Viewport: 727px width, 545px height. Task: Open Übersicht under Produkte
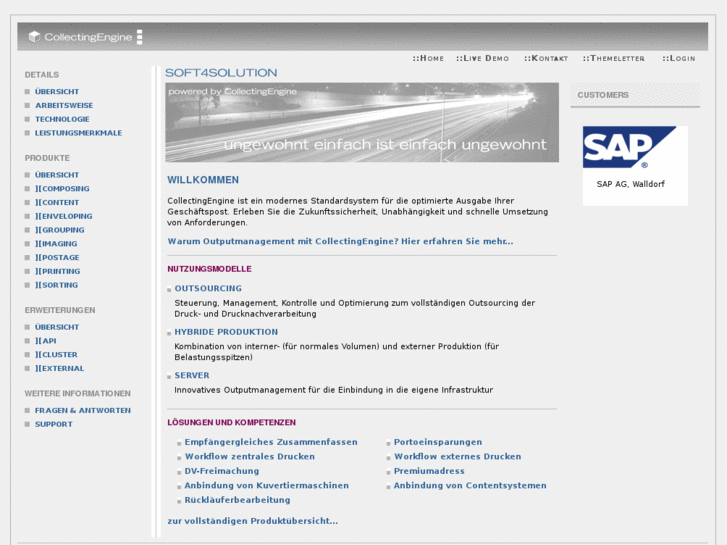pos(57,175)
